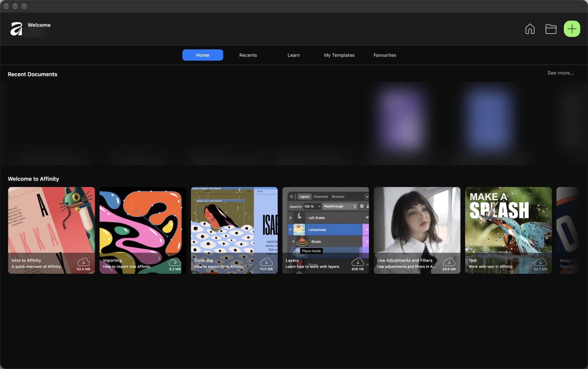The width and height of the screenshot is (588, 369).
Task: Open Live Adjustments and Filters card
Action: point(417,230)
